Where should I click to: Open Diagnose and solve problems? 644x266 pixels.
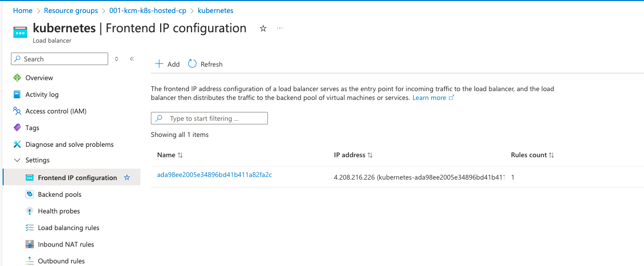69,144
